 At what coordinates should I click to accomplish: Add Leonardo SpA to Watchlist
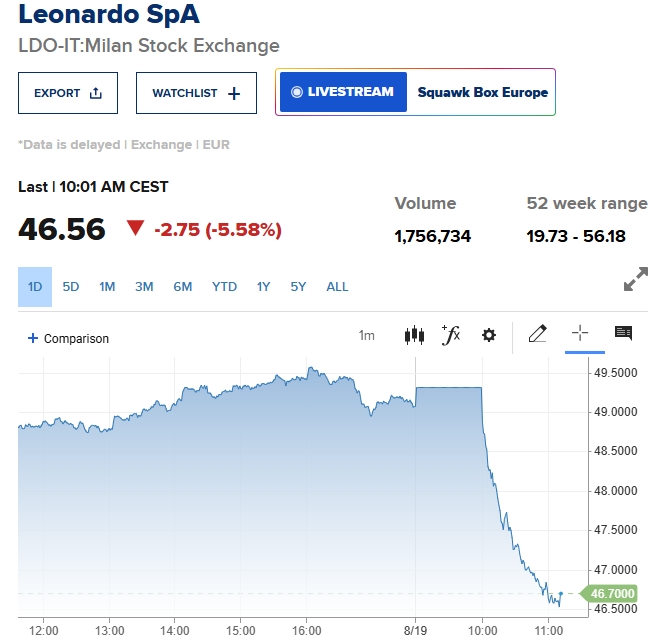(196, 93)
